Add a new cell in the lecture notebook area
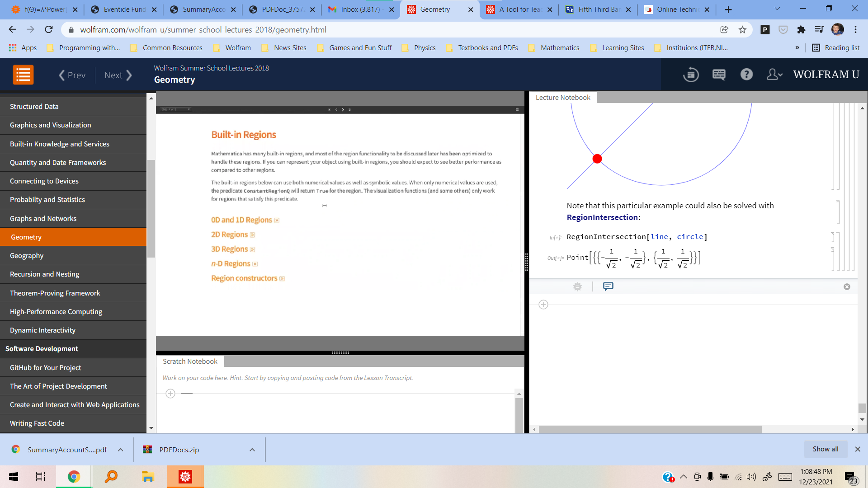Viewport: 868px width, 488px height. point(543,305)
